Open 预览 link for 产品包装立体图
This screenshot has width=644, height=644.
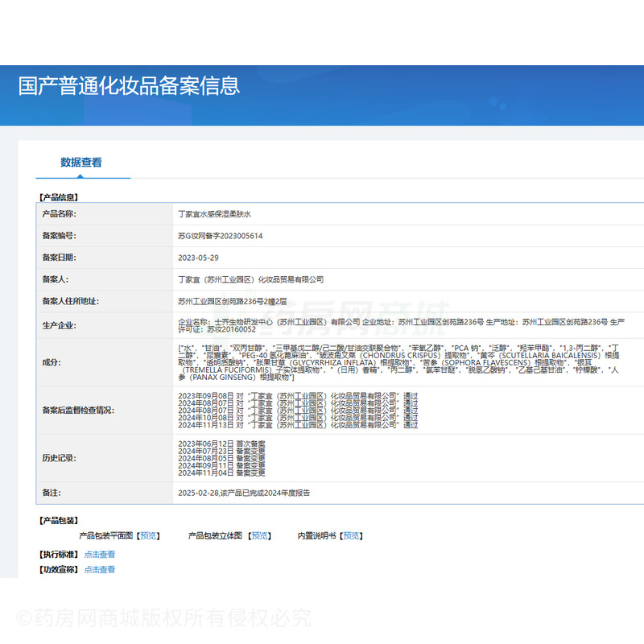(259, 535)
